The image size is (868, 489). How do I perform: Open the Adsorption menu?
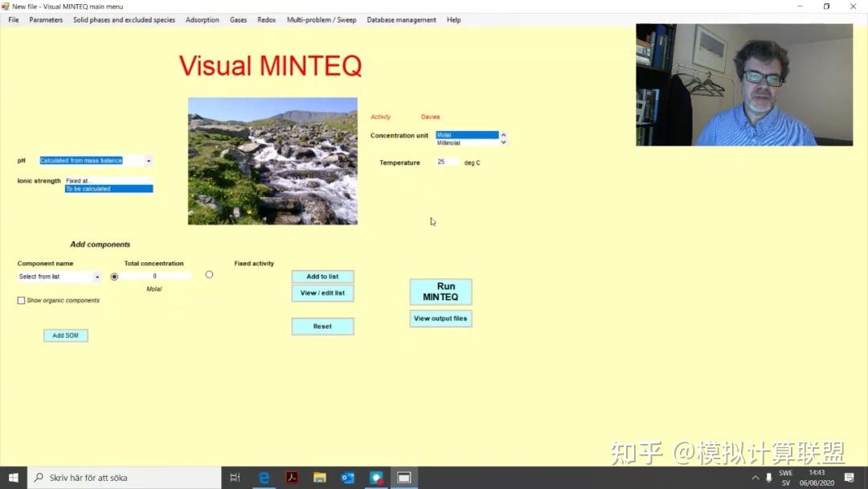click(x=202, y=19)
